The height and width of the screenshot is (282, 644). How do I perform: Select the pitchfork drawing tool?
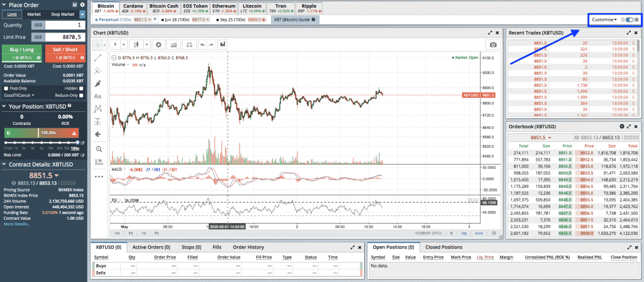point(97,70)
